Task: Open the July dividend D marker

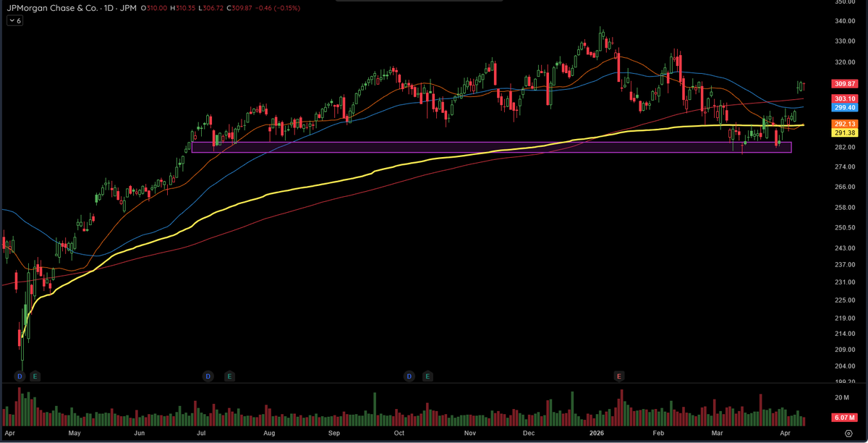Action: click(208, 376)
